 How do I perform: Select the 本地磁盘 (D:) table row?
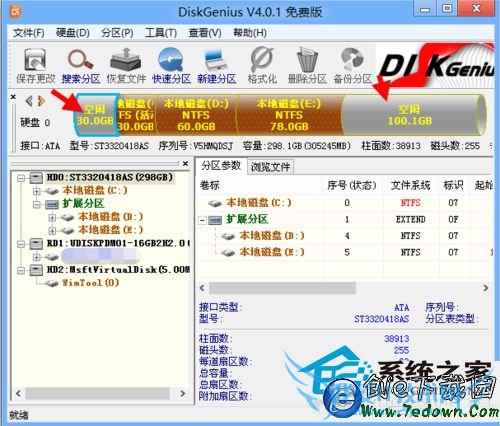pyautogui.click(x=345, y=236)
